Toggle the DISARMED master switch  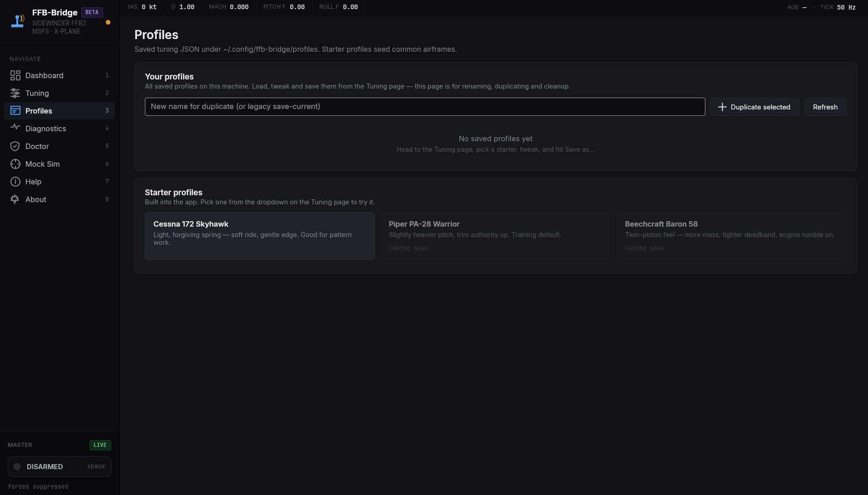[x=60, y=466]
